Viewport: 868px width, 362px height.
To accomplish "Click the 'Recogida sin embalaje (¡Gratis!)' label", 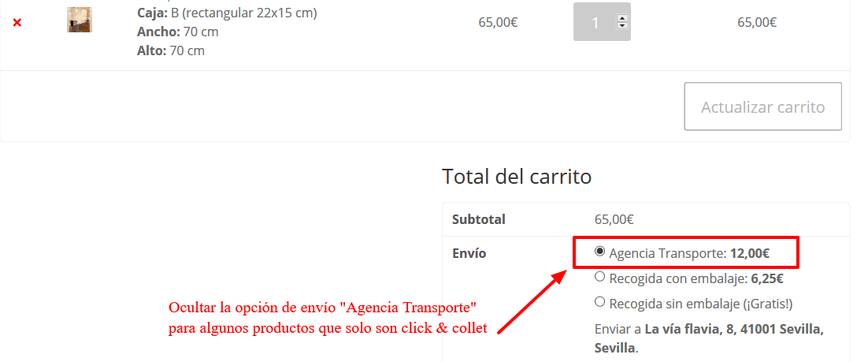I will pos(701,304).
